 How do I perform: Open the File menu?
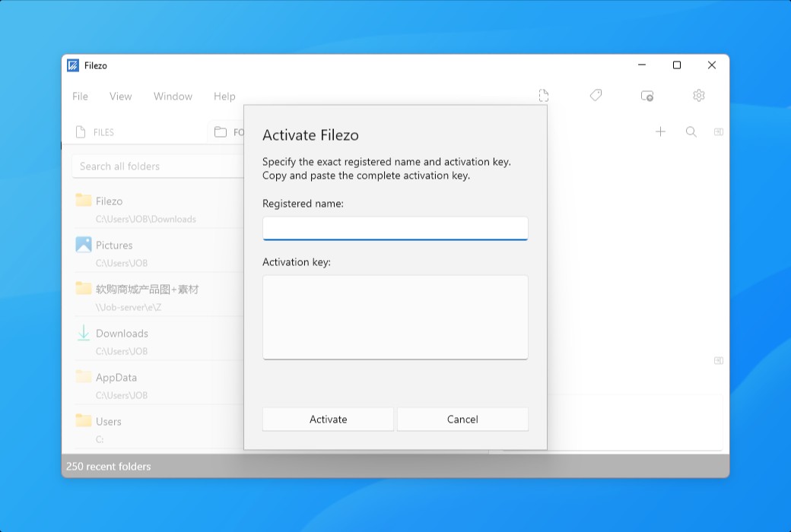click(x=80, y=97)
